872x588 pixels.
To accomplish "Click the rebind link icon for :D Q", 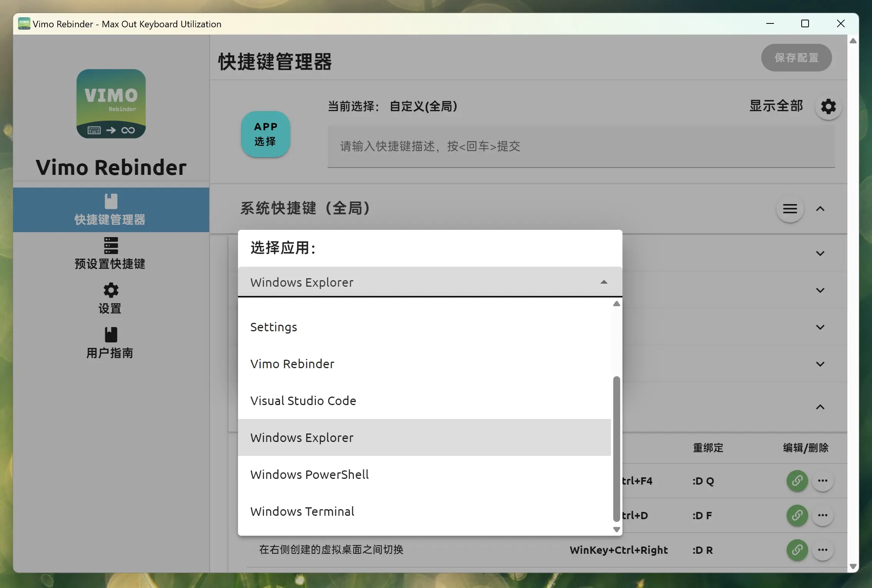I will (797, 481).
